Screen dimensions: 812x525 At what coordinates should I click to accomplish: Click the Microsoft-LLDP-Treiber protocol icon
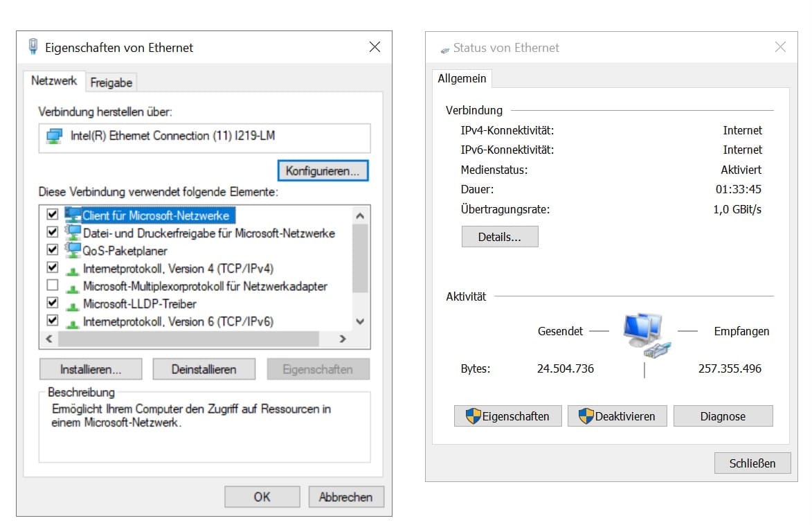[73, 304]
